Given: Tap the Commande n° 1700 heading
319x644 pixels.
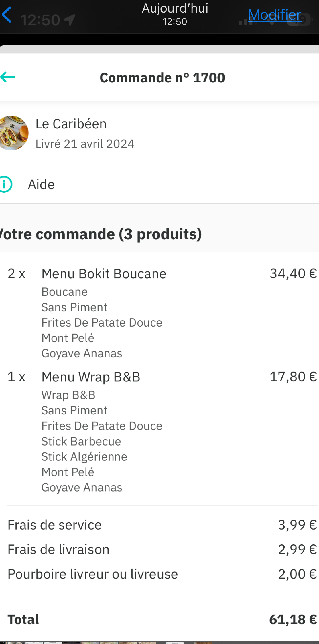Looking at the screenshot, I should pyautogui.click(x=162, y=78).
